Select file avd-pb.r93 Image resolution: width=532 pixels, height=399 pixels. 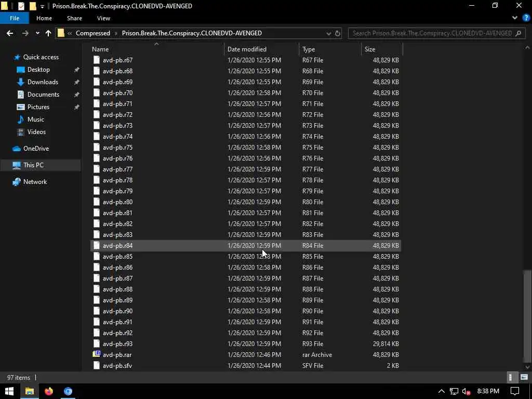117,344
